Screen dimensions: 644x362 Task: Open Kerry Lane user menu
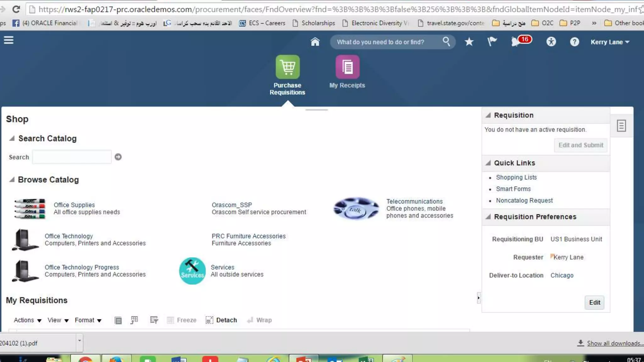pos(610,42)
